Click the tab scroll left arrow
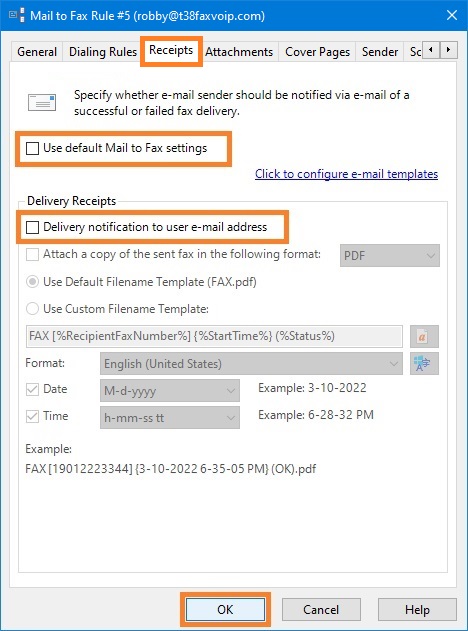The image size is (468, 631). pos(431,50)
